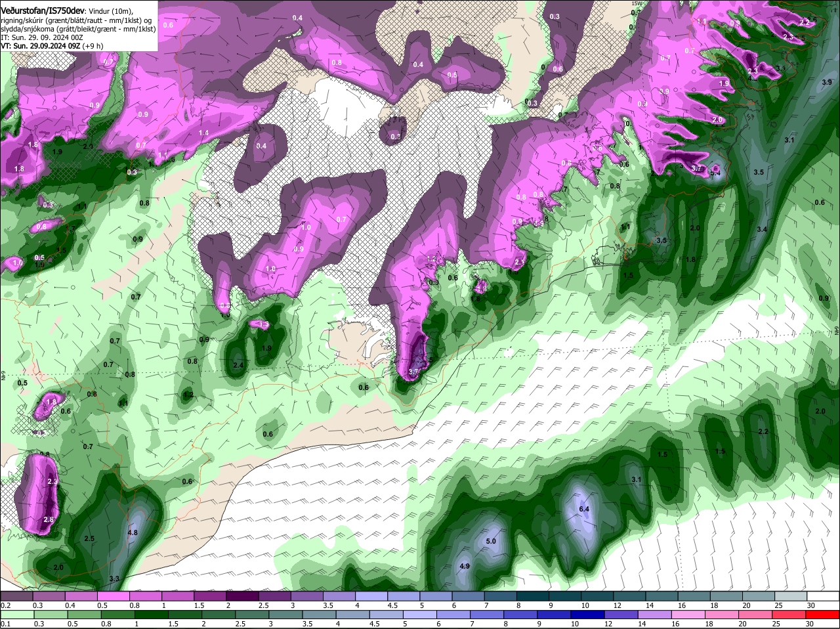Select the bright magenta snow swatch at 0.5
This screenshot has width=840, height=629.
[113, 596]
